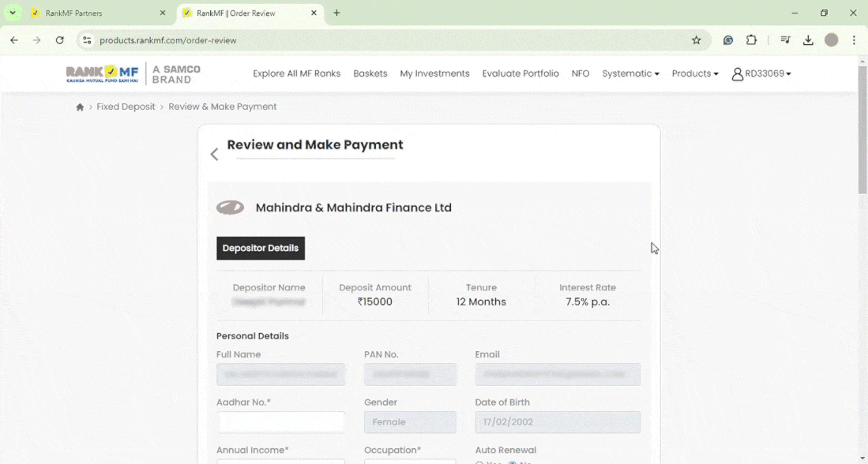Click the browser forward arrow

click(37, 40)
